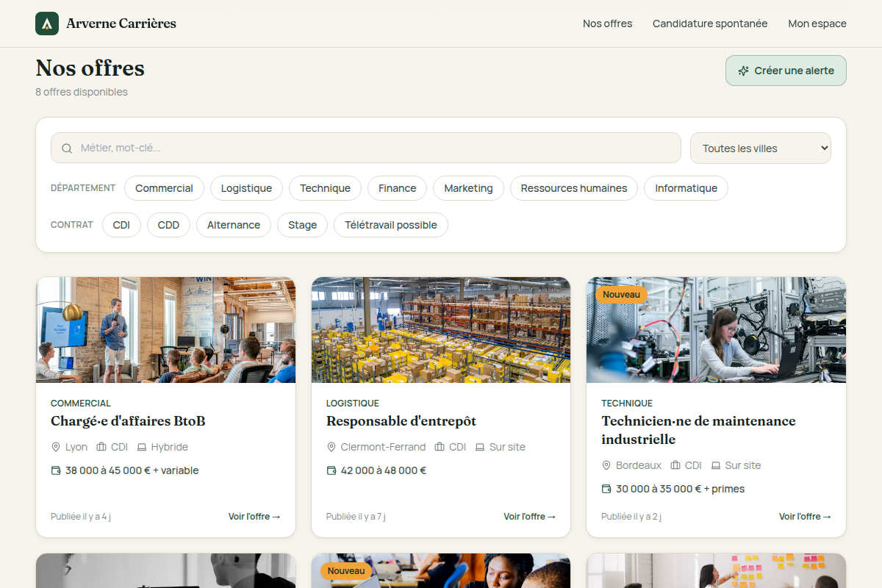This screenshot has width=882, height=588.
Task: Click the Arverne Carrières logo icon
Action: 47,24
